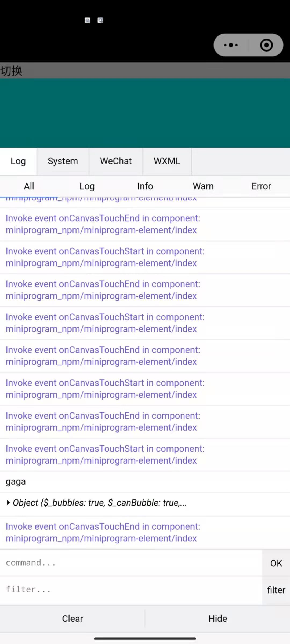This screenshot has height=644, width=290.
Task: Hide the debug console panel
Action: pos(218,618)
